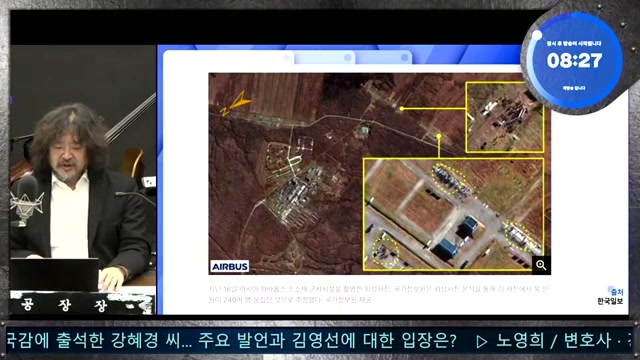
Task: Click the host webcam video panel
Action: (83, 180)
